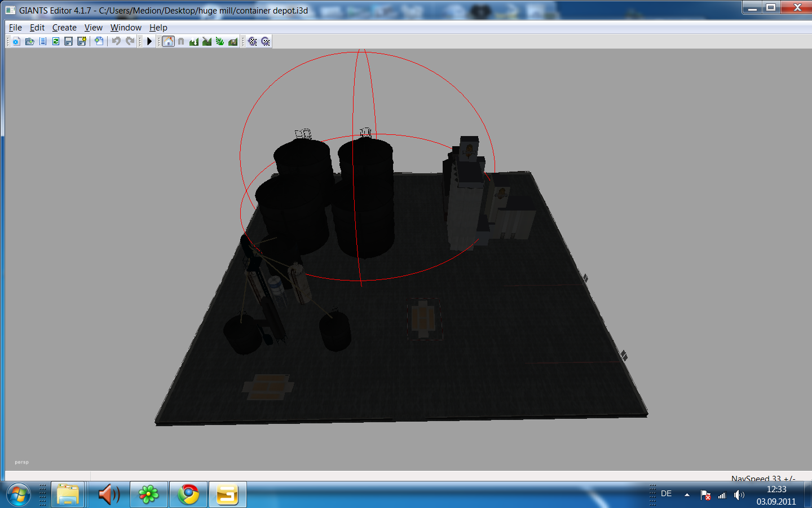Click the blue document list icon
This screenshot has width=812, height=508.
42,41
